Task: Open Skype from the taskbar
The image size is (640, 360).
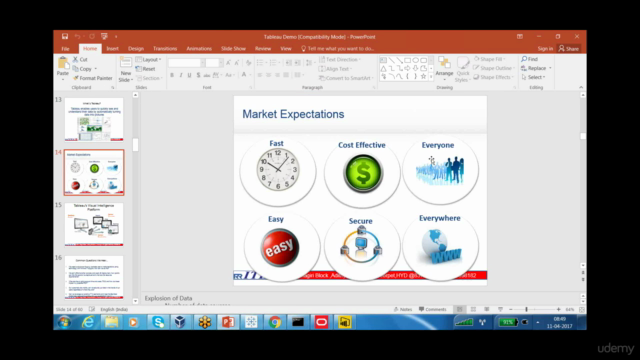Action: point(158,322)
